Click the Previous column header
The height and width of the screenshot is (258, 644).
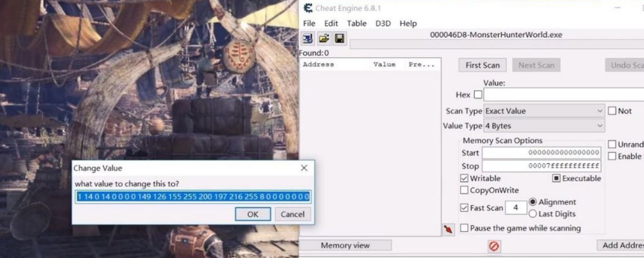click(422, 65)
